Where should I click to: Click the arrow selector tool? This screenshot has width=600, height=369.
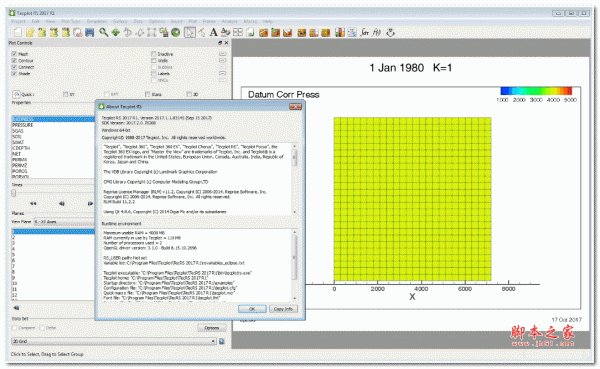click(x=189, y=33)
